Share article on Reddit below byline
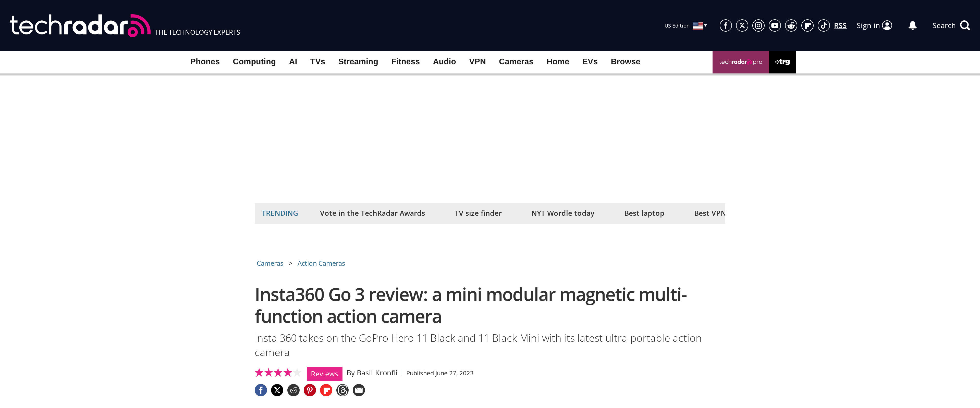Image resolution: width=980 pixels, height=408 pixels. pyautogui.click(x=293, y=390)
